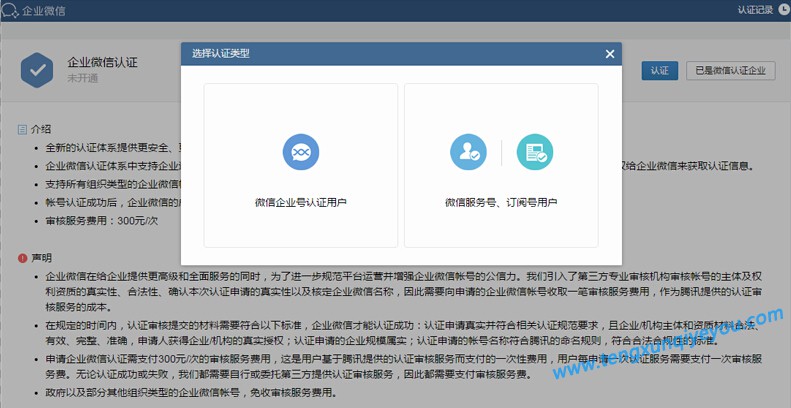The width and height of the screenshot is (791, 408).
Task: Click the 企业微信 logo icon
Action: click(10, 10)
